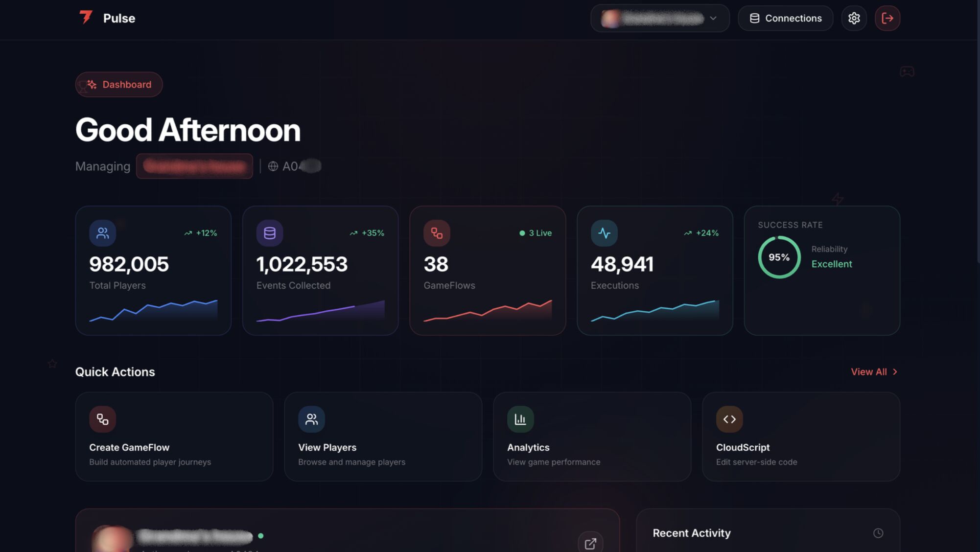Click the 3 Live status indicator

[x=536, y=233]
